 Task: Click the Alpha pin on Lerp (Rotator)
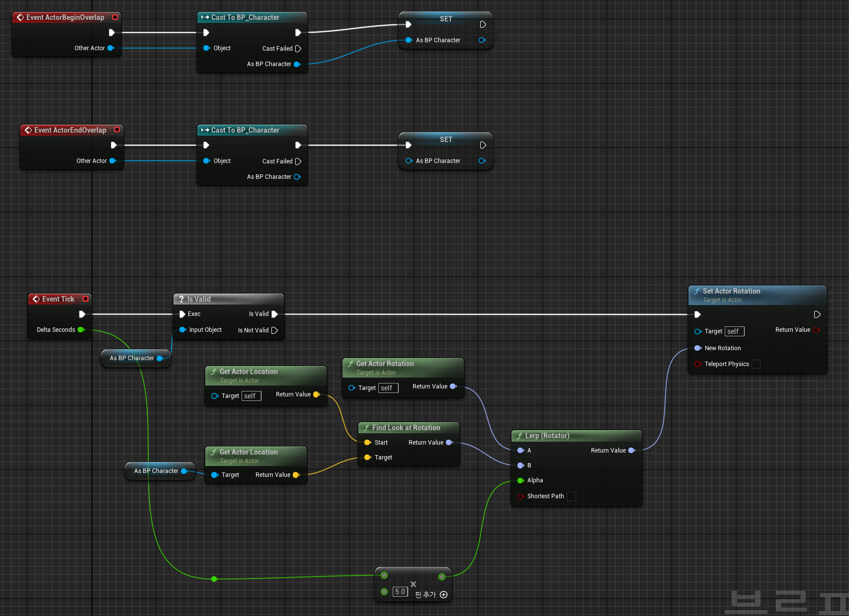click(x=520, y=480)
